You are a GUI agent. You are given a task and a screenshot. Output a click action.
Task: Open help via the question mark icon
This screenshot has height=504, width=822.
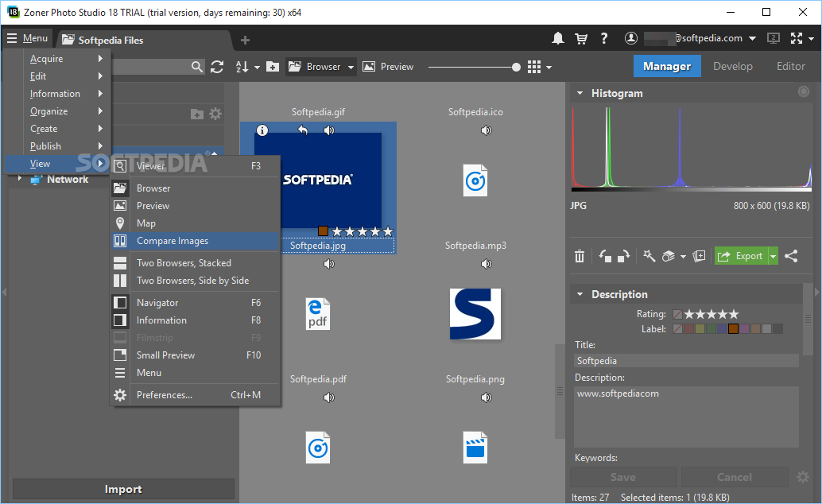604,38
